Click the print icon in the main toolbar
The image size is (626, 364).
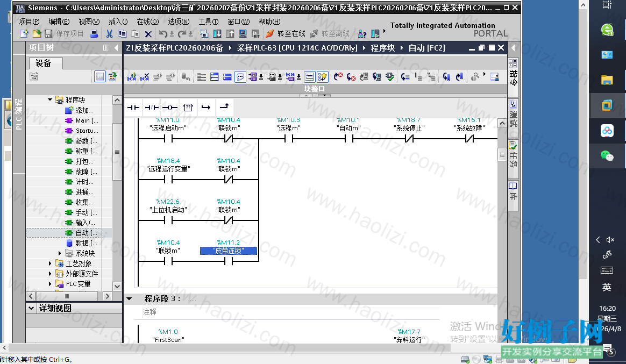click(94, 33)
